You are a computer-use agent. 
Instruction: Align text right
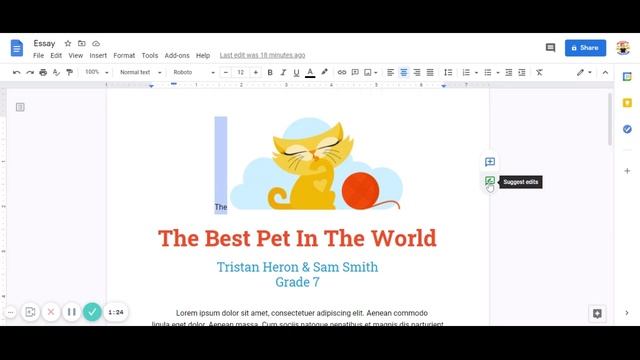417,72
